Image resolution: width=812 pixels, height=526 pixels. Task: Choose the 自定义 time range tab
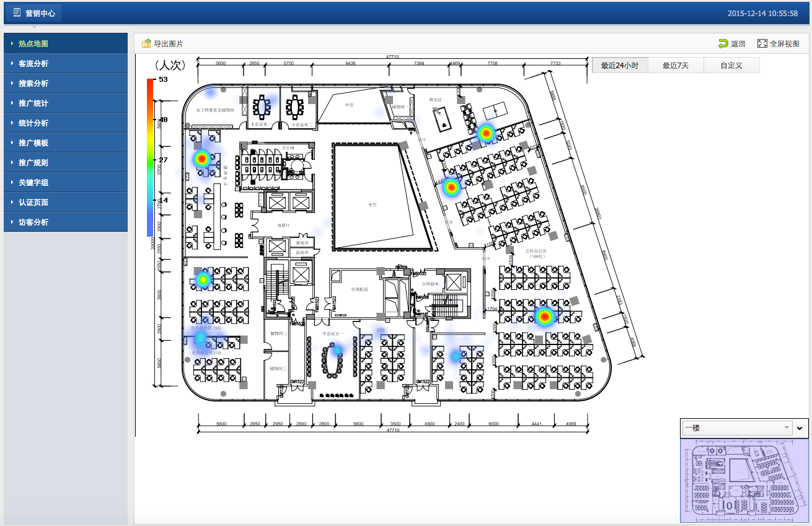pyautogui.click(x=731, y=65)
